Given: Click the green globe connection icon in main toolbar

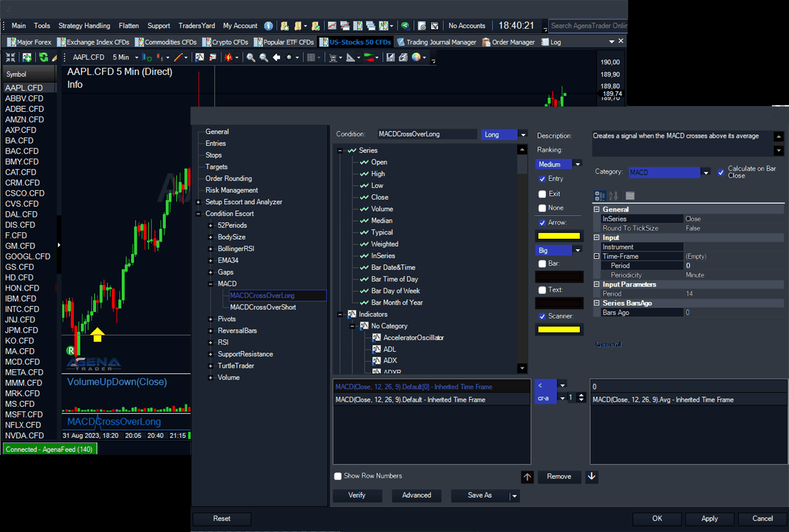Looking at the screenshot, I should 405,25.
